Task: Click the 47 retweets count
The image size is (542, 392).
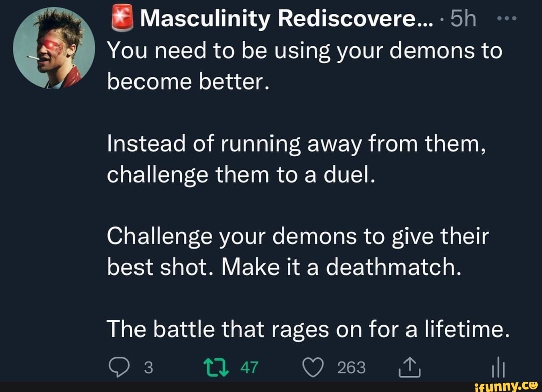Action: 250,367
